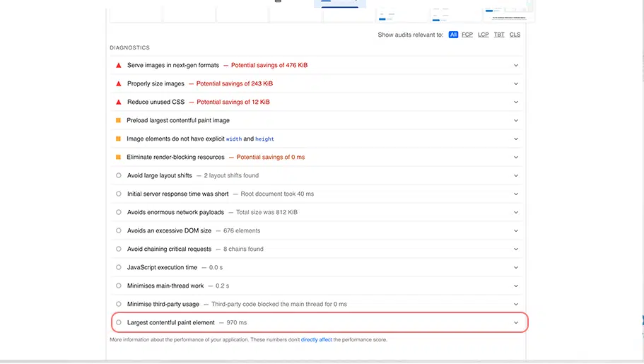Screen dimensions: 644x364
Task: Click 'Potential savings of 243 KiB' text
Action: [x=234, y=84]
